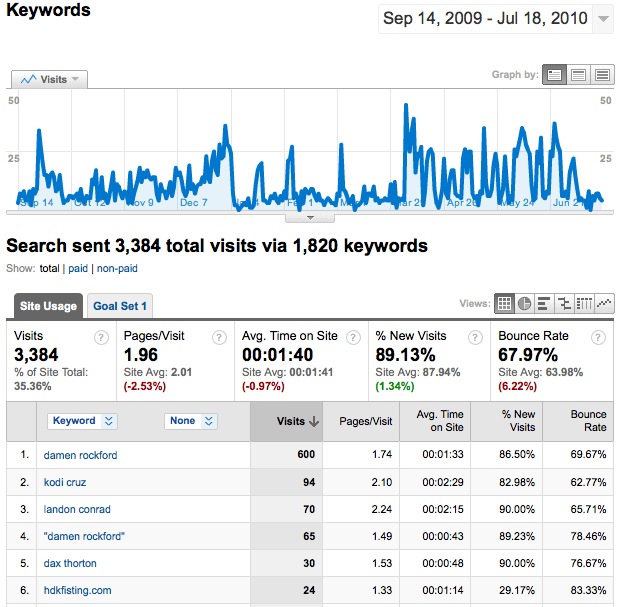
Task: Graph by day icon button
Action: coord(555,74)
